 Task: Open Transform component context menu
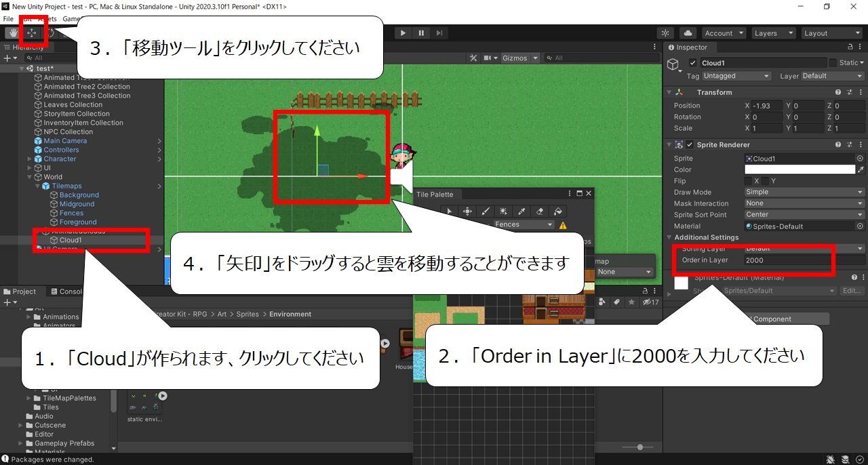861,92
